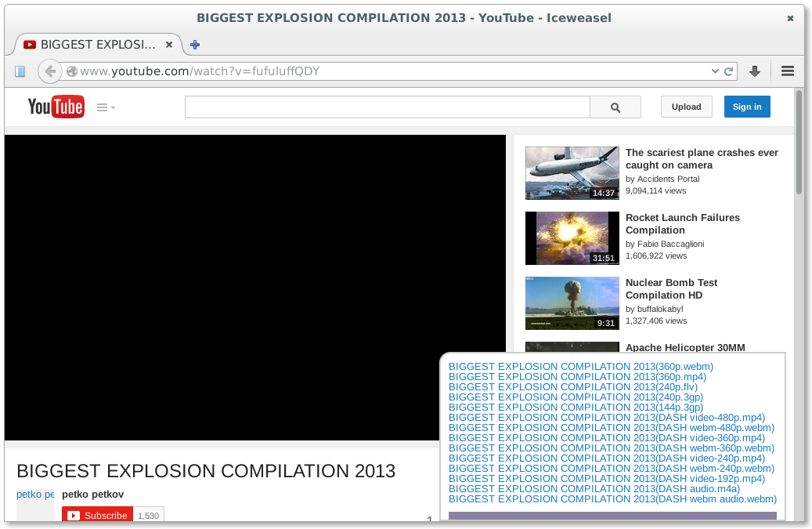Click the 'by Accidents Portal' text
This screenshot has width=812, height=529.
(662, 179)
